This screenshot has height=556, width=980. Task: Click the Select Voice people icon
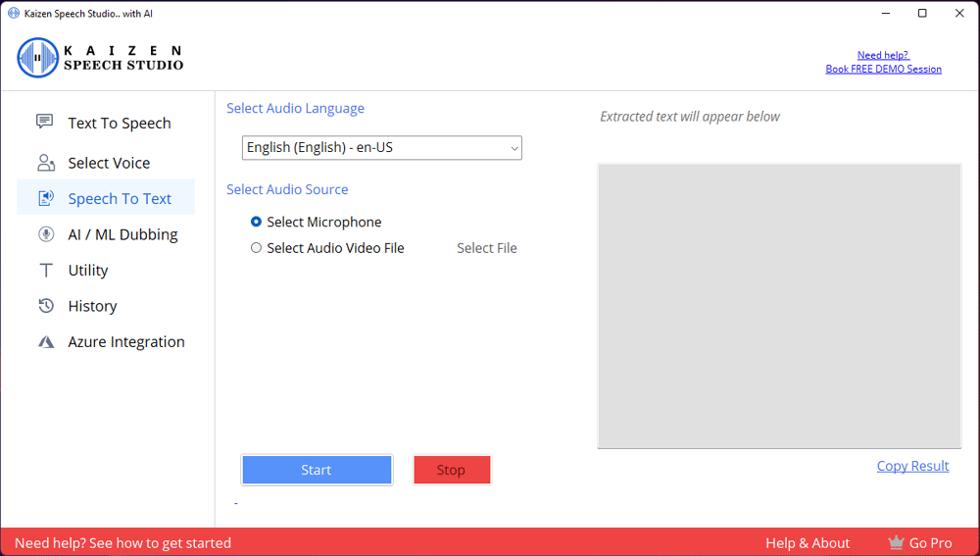[45, 163]
